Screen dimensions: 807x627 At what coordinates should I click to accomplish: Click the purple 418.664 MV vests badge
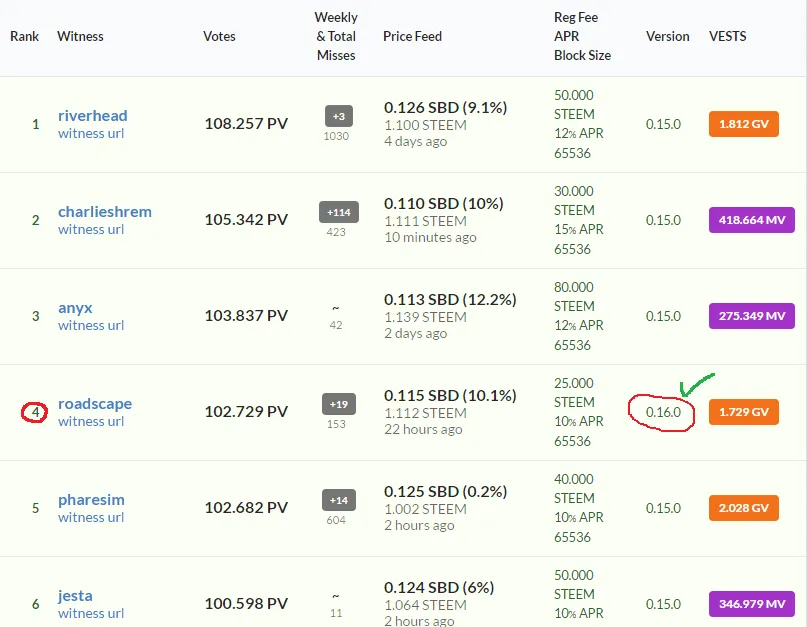coord(752,220)
